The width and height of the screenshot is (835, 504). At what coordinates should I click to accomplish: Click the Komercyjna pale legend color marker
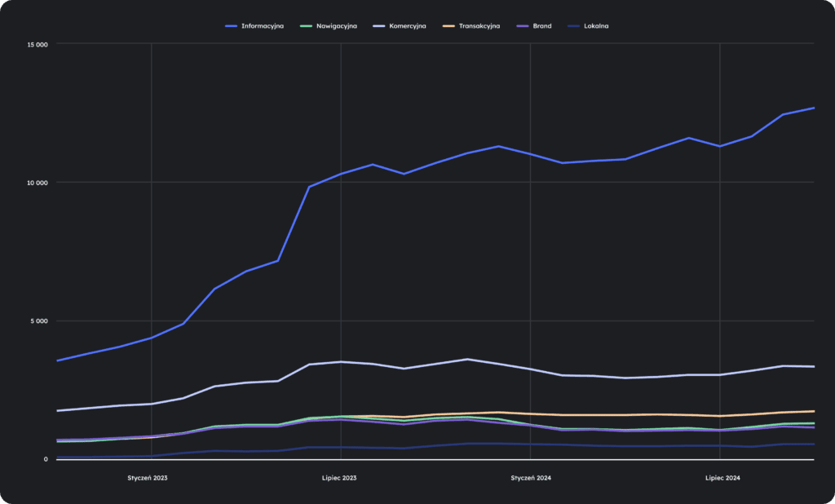pyautogui.click(x=378, y=25)
